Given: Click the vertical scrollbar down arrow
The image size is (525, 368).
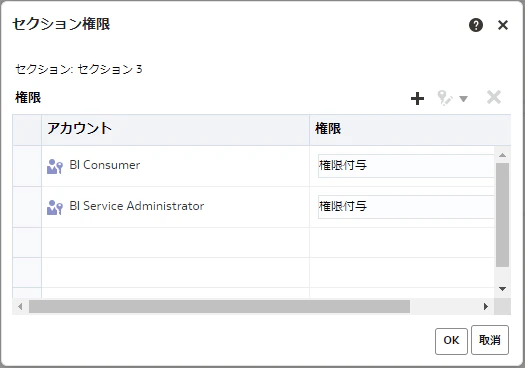Looking at the screenshot, I should 502,289.
